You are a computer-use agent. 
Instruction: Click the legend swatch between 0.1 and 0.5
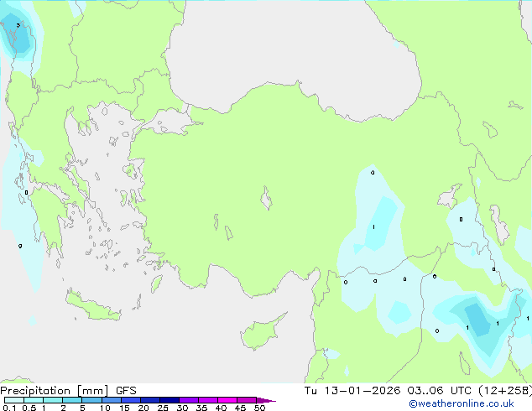(x=14, y=400)
